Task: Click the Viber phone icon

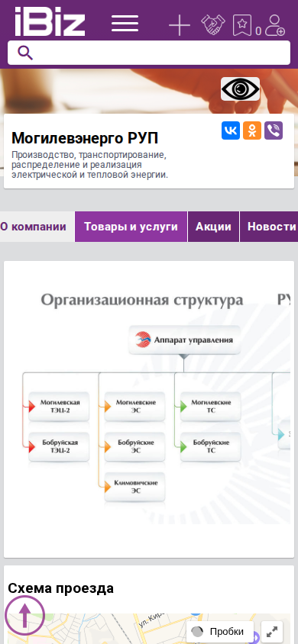Action: point(274,130)
